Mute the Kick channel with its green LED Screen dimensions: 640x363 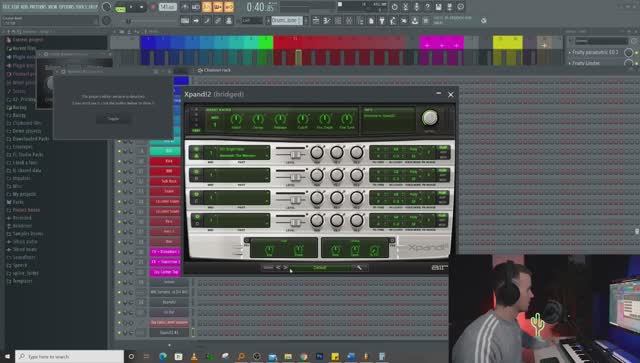coord(119,161)
